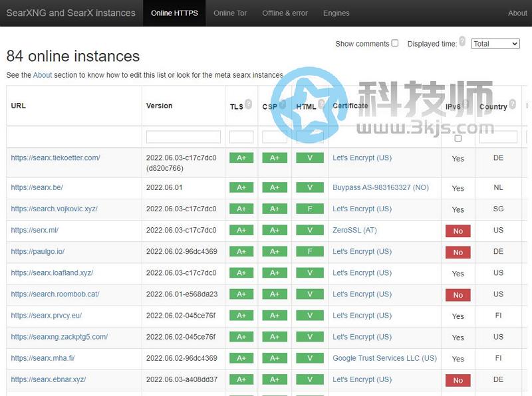Open https://searx.tiekoetter.com/ link

(55, 157)
